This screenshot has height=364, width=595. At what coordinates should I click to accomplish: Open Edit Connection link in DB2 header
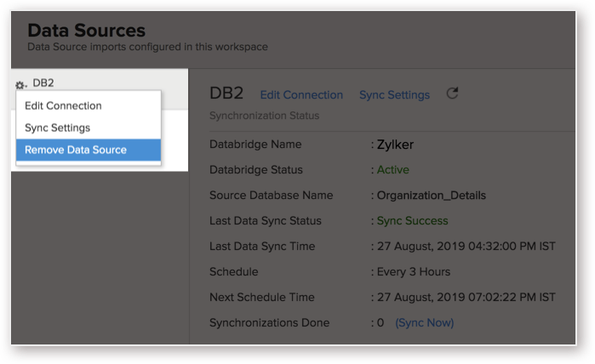pos(301,94)
